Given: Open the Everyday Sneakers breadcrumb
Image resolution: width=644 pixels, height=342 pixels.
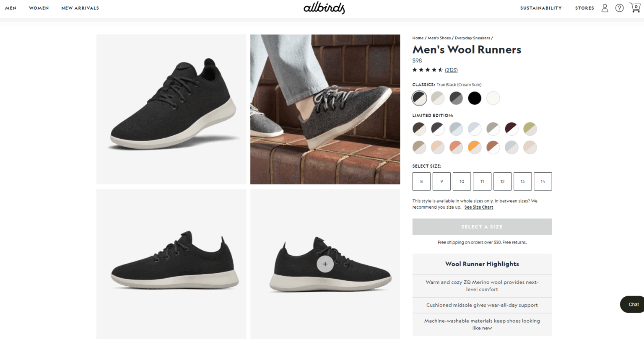Looking at the screenshot, I should 472,38.
